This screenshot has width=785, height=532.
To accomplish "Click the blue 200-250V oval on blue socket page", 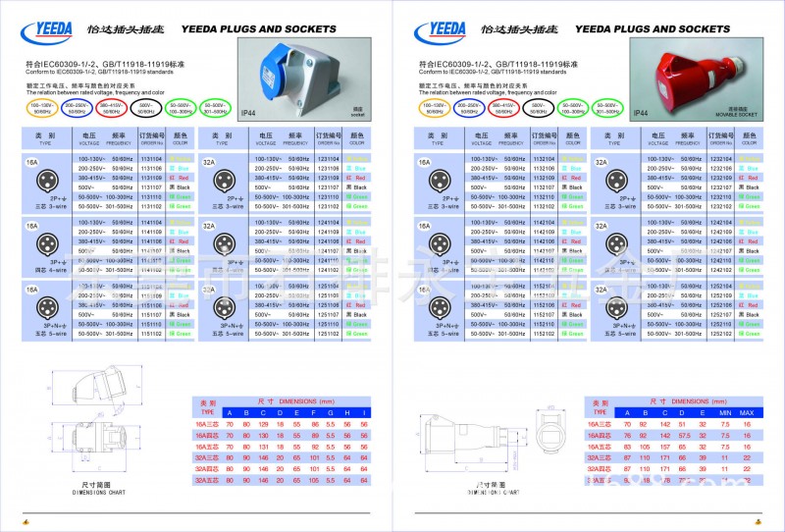I will click(x=77, y=108).
